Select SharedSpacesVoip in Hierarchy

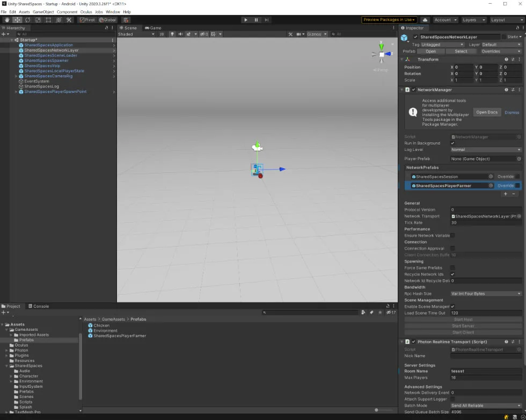tap(42, 66)
